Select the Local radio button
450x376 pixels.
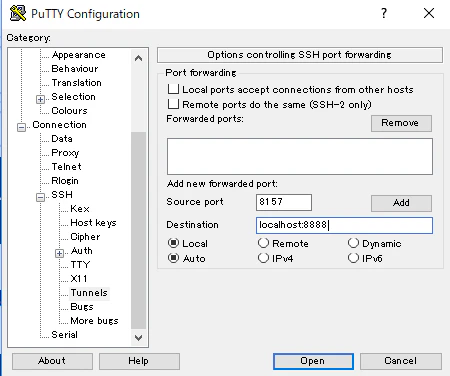click(173, 243)
